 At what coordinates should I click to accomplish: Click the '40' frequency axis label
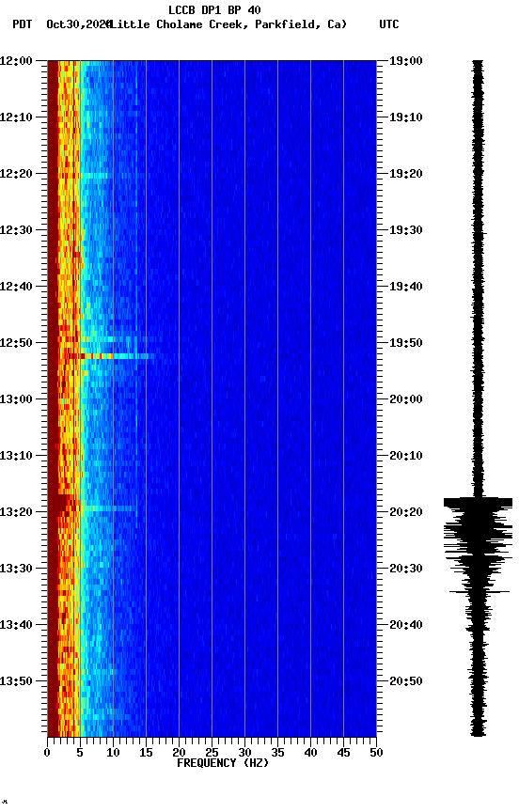click(x=310, y=754)
